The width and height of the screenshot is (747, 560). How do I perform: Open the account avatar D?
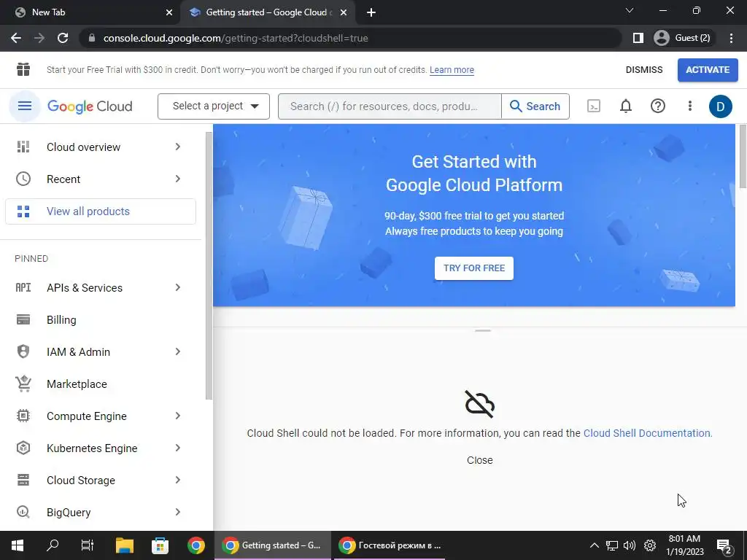[x=720, y=106]
